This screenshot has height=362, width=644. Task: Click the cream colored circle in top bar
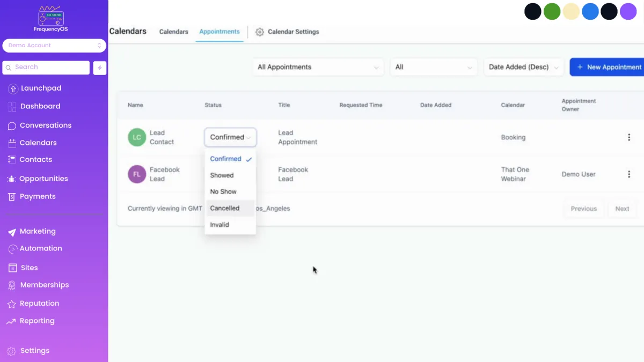tap(571, 11)
